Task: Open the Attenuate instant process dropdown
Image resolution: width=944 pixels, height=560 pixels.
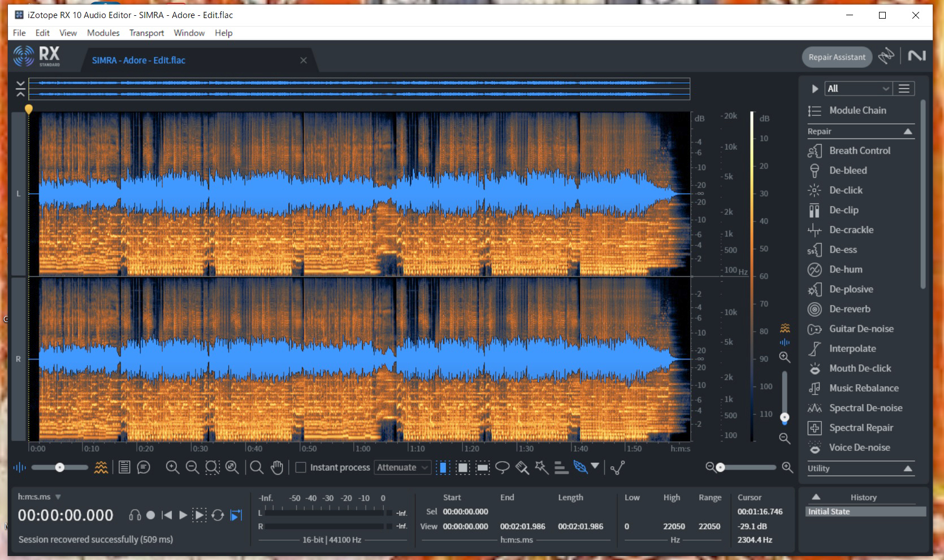Action: click(x=402, y=467)
